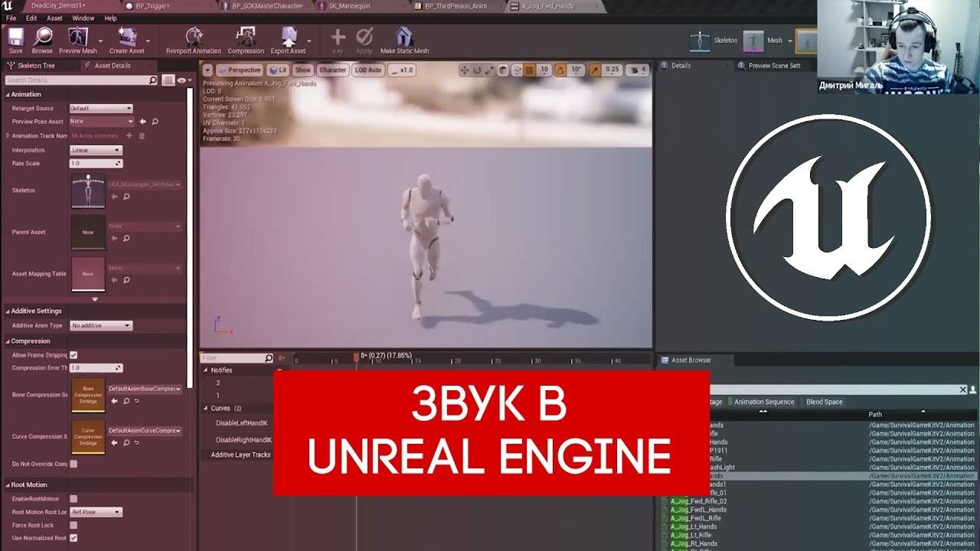The image size is (980, 551).
Task: Open the Preview Pose Asset dropdown
Action: pyautogui.click(x=101, y=122)
